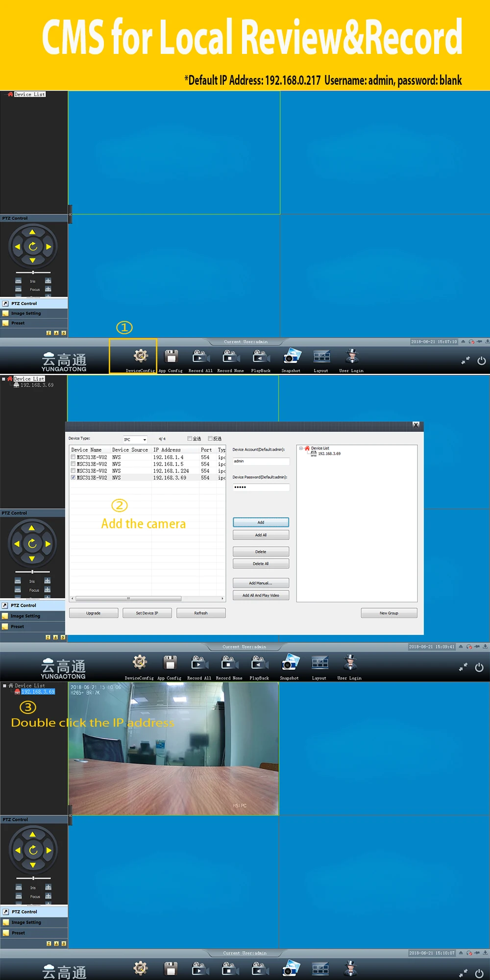The image size is (490, 980).
Task: Toggle the 全选 select-all checkbox
Action: (x=190, y=439)
